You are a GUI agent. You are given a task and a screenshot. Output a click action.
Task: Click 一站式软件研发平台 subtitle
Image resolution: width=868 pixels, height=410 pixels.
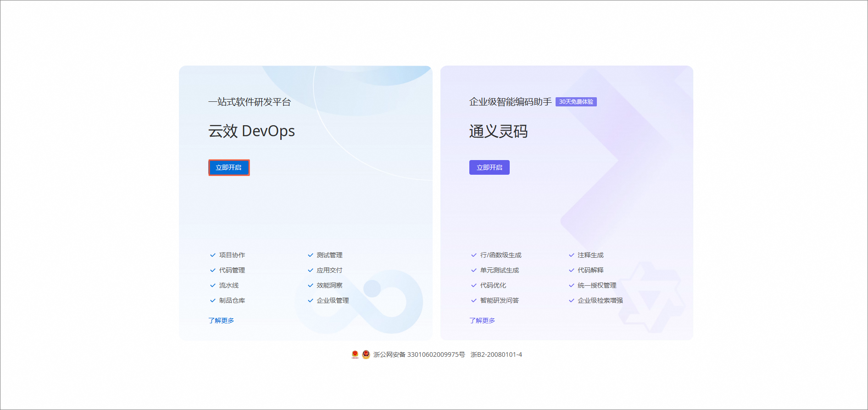point(250,102)
